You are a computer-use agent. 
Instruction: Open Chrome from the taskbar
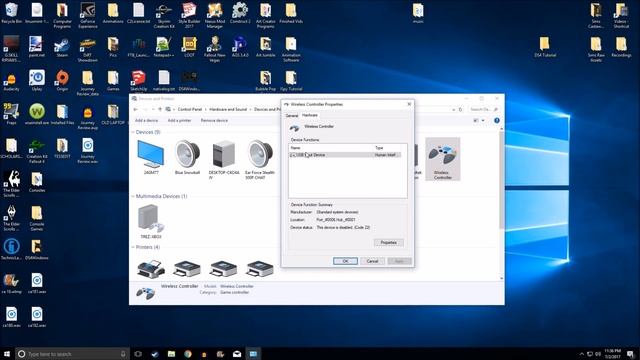click(187, 354)
